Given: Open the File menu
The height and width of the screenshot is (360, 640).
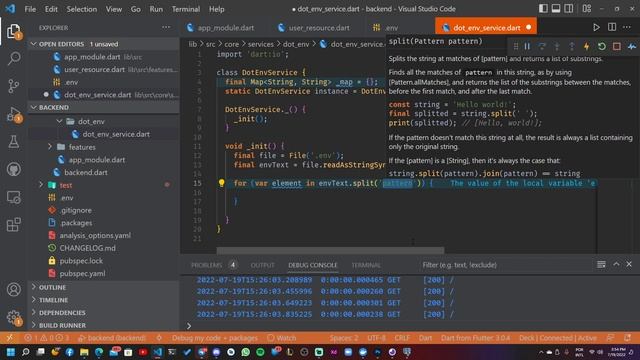Looking at the screenshot, I should pyautogui.click(x=30, y=9).
